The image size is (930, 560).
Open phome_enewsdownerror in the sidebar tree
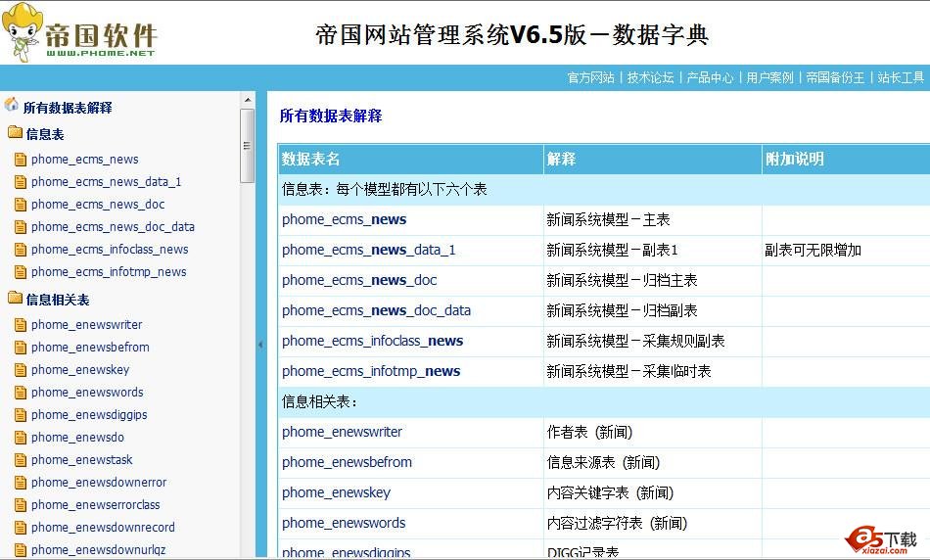[99, 483]
